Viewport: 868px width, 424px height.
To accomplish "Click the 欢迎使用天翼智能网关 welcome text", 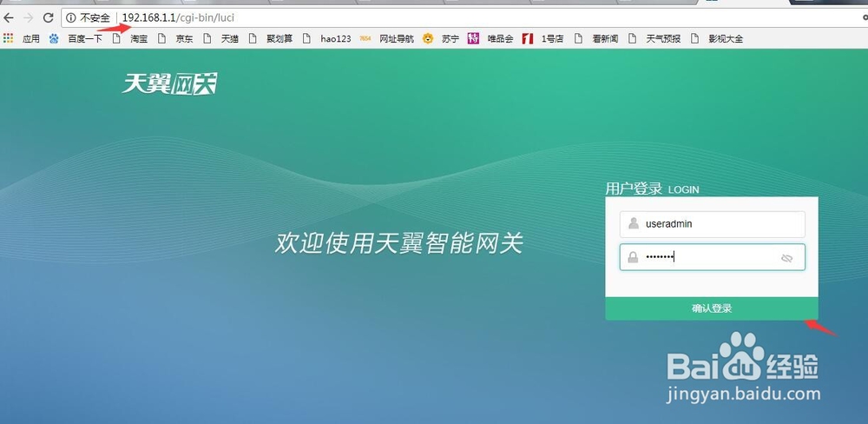I will pos(398,243).
